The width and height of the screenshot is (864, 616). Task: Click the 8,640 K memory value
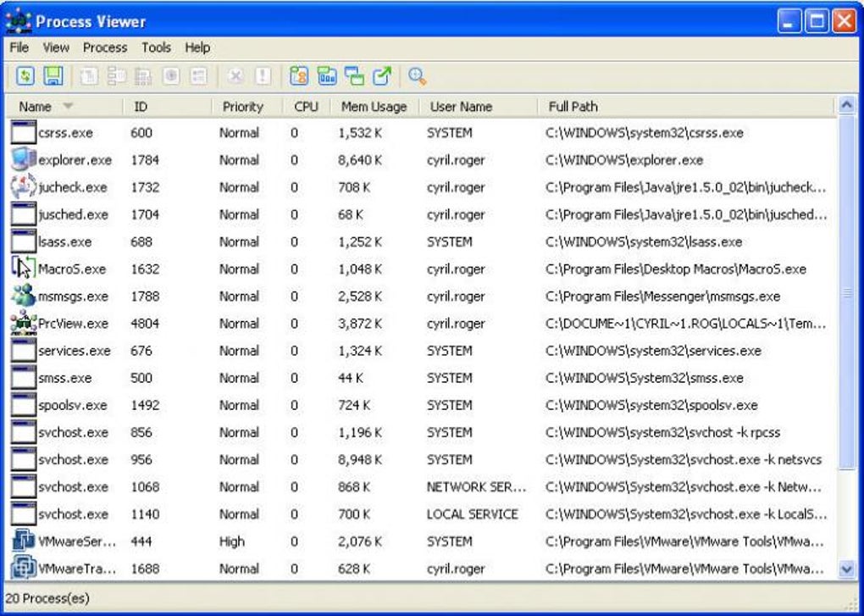(360, 160)
